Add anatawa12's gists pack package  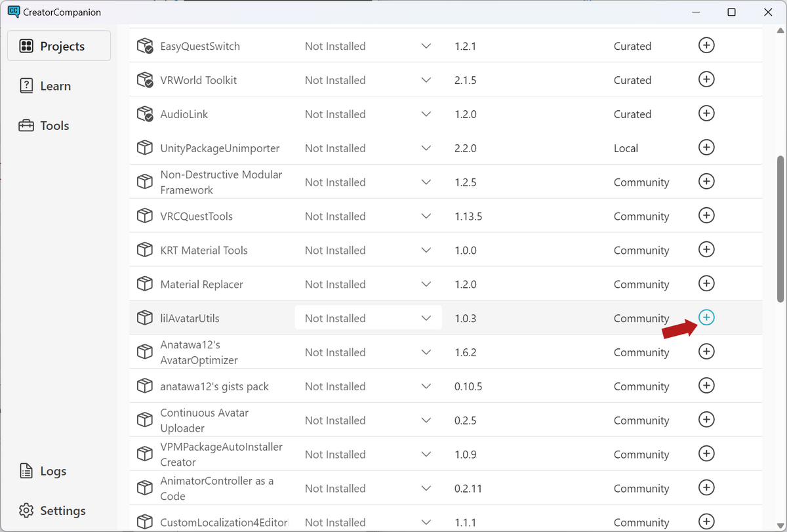pyautogui.click(x=706, y=386)
